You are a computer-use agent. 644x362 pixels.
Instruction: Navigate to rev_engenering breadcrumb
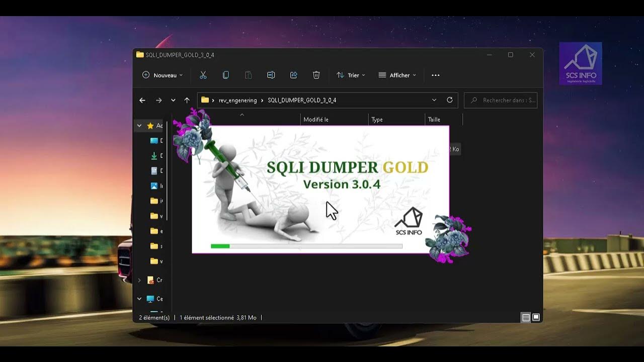coord(237,101)
